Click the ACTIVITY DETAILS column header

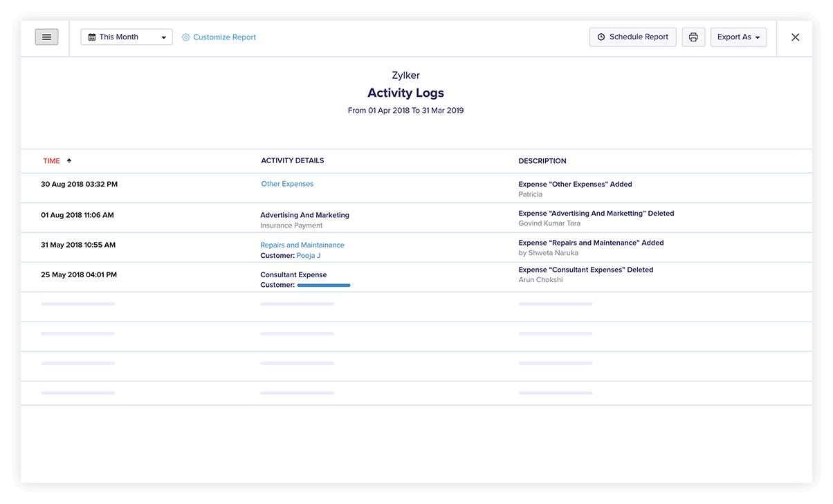pyautogui.click(x=293, y=161)
